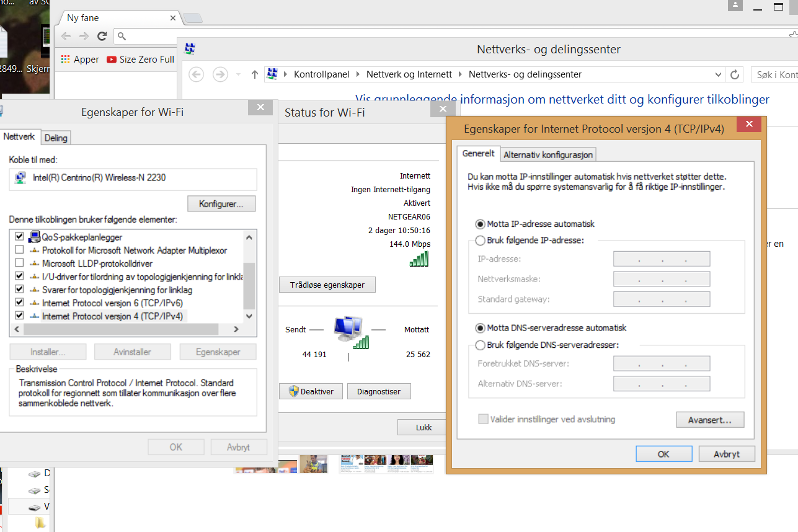Enable Protokoll for Microsoft Network Adapter Multiplexor

pyautogui.click(x=19, y=250)
